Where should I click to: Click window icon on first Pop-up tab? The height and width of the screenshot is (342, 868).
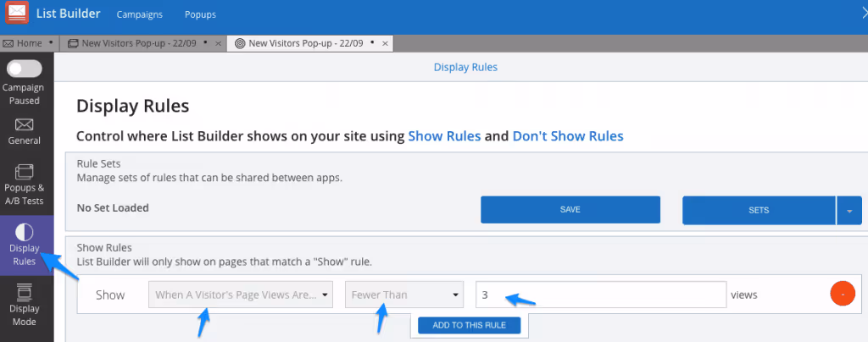[73, 44]
